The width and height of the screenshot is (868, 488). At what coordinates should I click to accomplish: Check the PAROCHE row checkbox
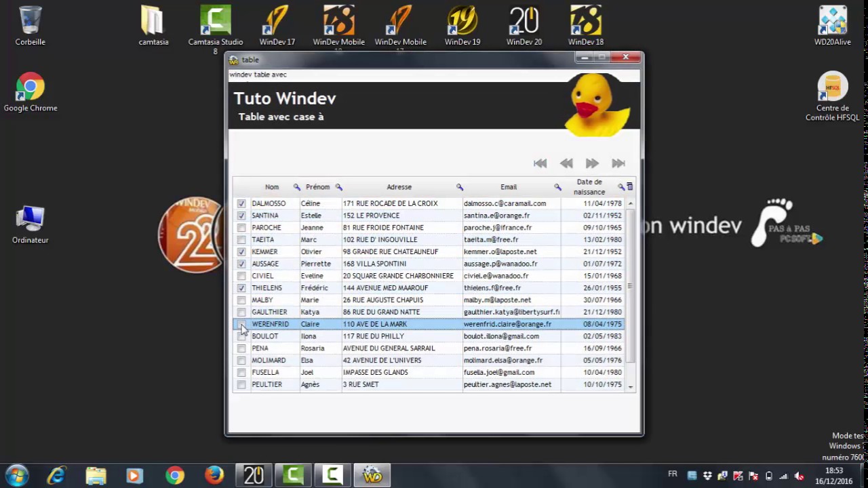click(x=241, y=228)
